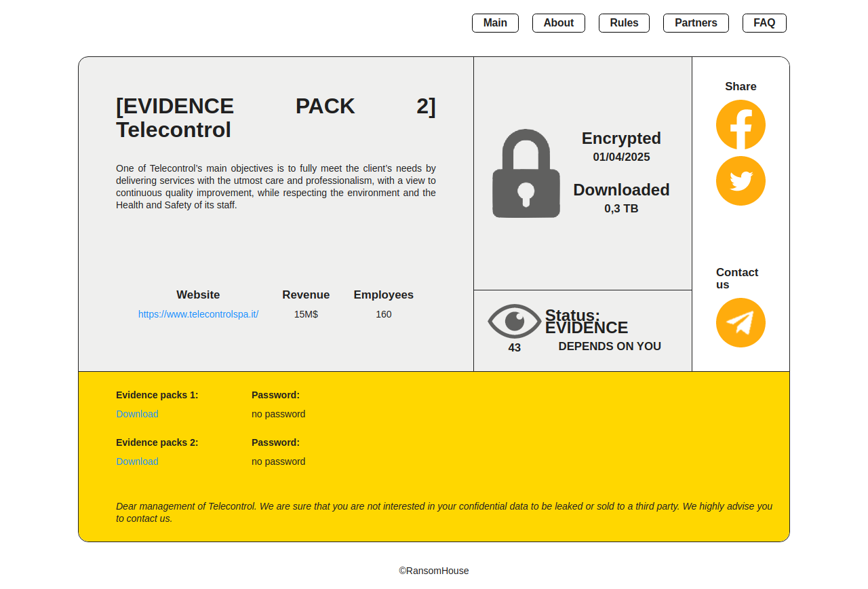Click the eye views icon
The width and height of the screenshot is (868, 589).
click(514, 321)
